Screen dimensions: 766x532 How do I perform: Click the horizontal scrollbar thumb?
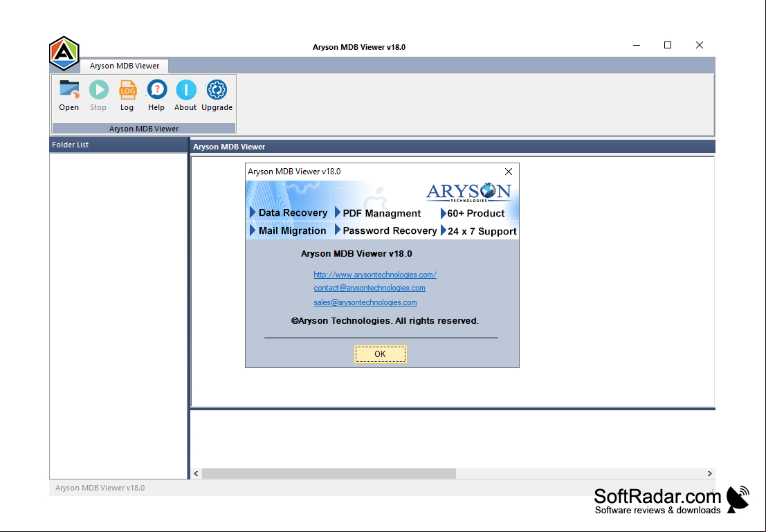[329, 473]
